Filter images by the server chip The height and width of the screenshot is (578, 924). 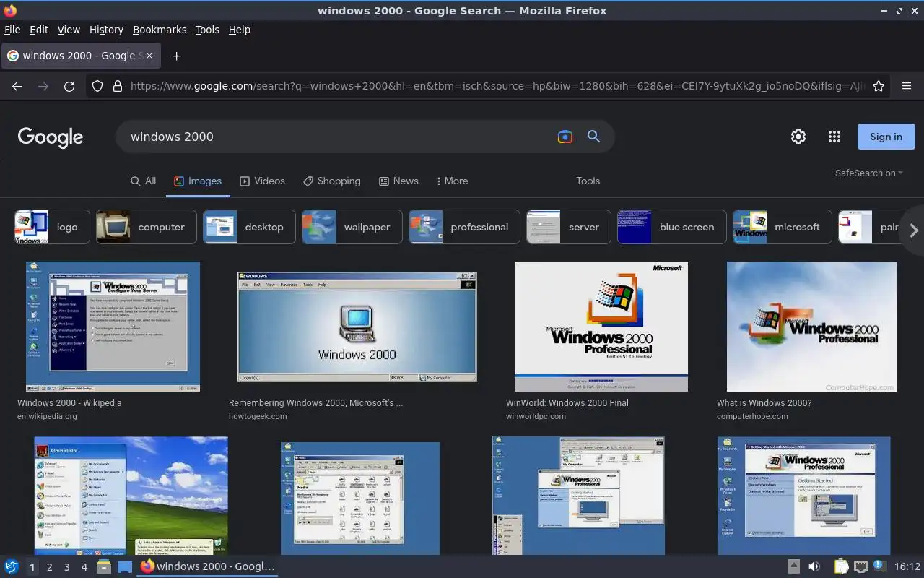pos(569,227)
